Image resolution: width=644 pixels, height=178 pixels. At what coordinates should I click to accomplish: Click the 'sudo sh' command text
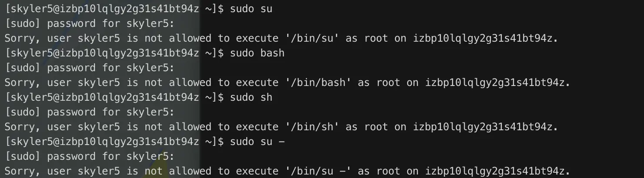tap(251, 97)
